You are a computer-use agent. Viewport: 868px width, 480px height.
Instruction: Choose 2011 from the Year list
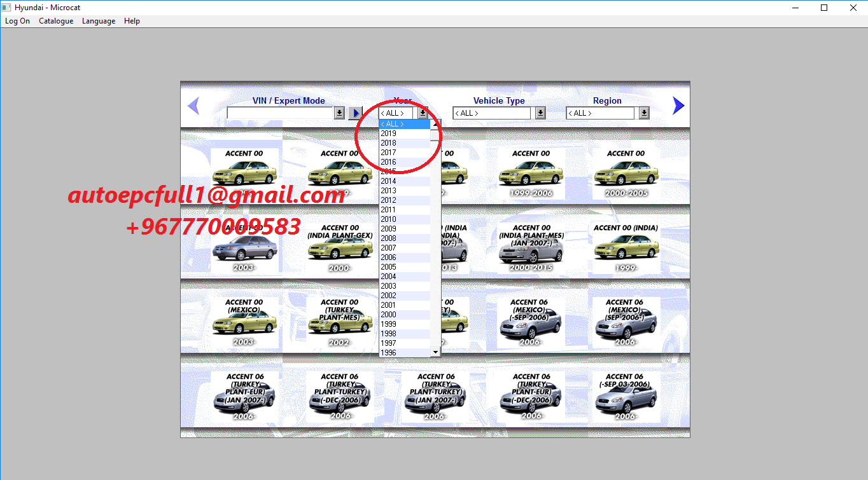click(405, 210)
